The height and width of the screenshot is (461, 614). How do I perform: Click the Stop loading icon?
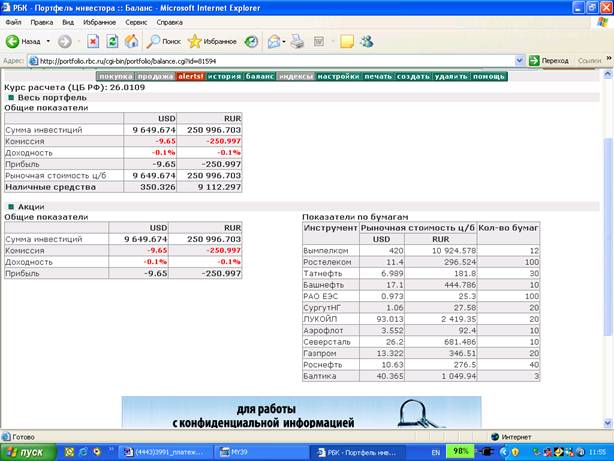pos(93,42)
